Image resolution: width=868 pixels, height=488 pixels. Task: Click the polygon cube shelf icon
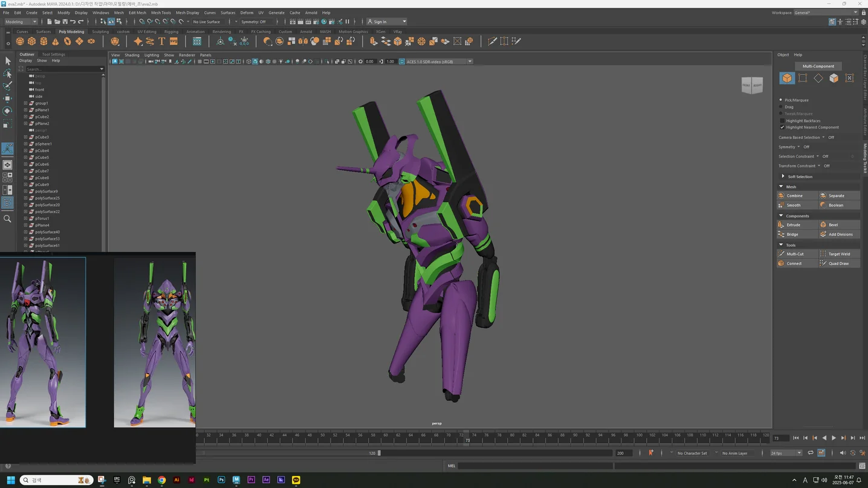(x=31, y=41)
